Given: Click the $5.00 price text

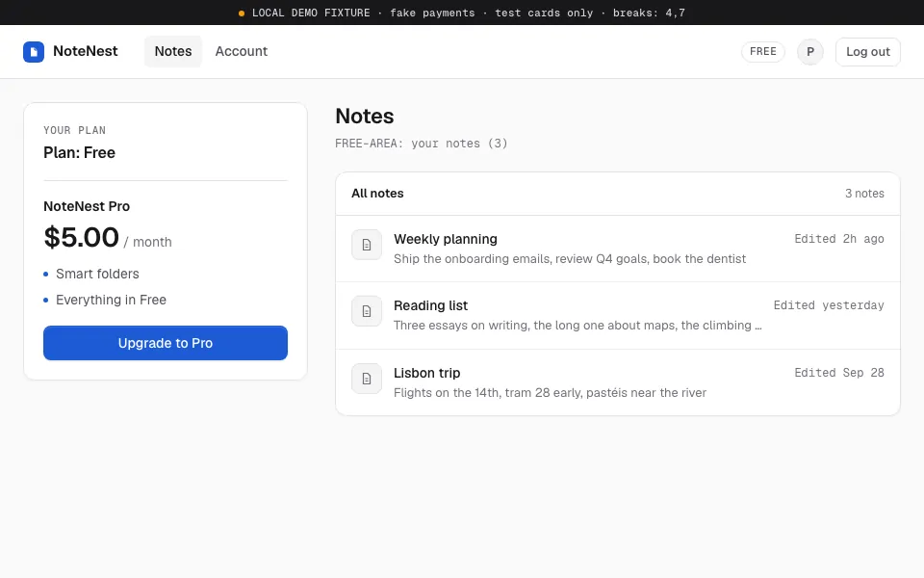Looking at the screenshot, I should click(x=81, y=238).
